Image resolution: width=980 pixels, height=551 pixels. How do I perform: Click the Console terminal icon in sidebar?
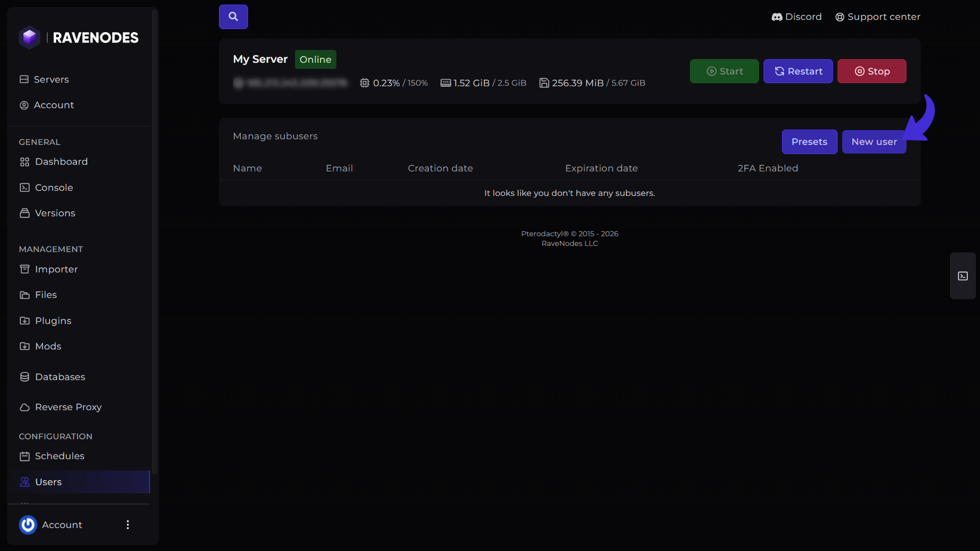pos(24,188)
